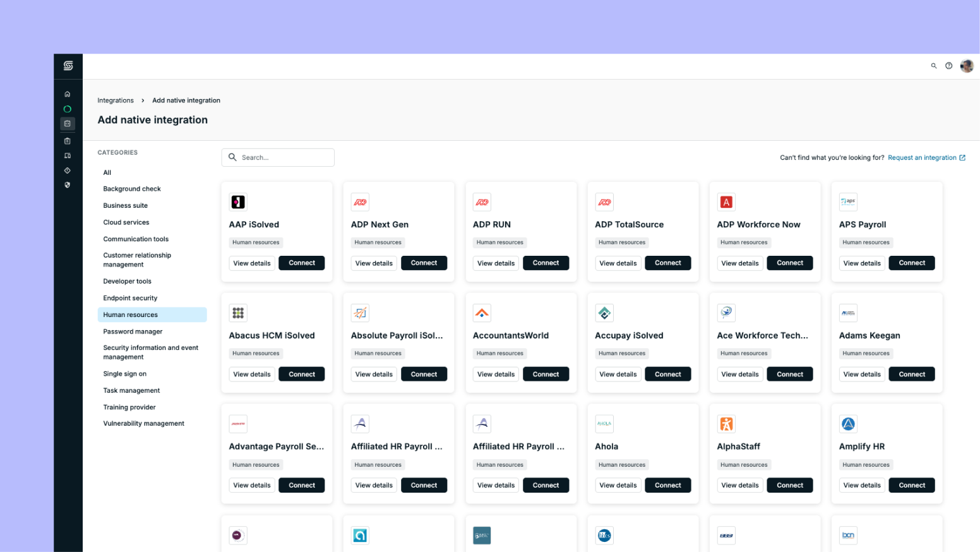Connect the AlphaStaff integration
This screenshot has height=552, width=980.
[x=789, y=485]
